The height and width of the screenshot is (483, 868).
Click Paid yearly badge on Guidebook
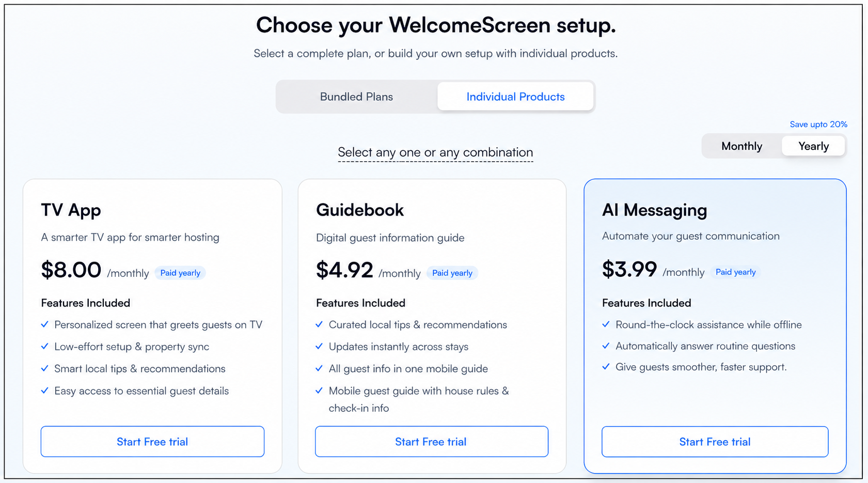[x=452, y=273]
